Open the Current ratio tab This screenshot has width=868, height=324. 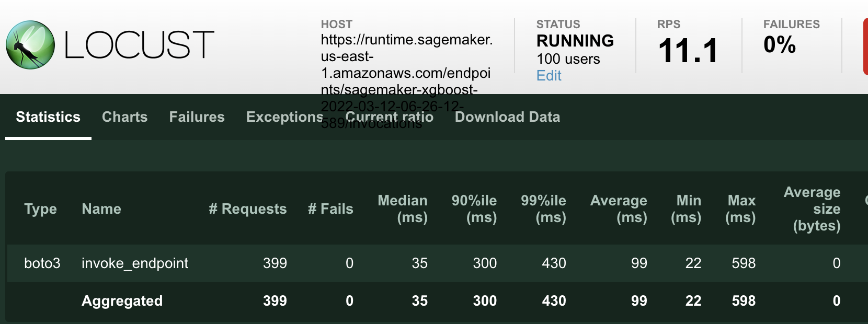click(389, 117)
